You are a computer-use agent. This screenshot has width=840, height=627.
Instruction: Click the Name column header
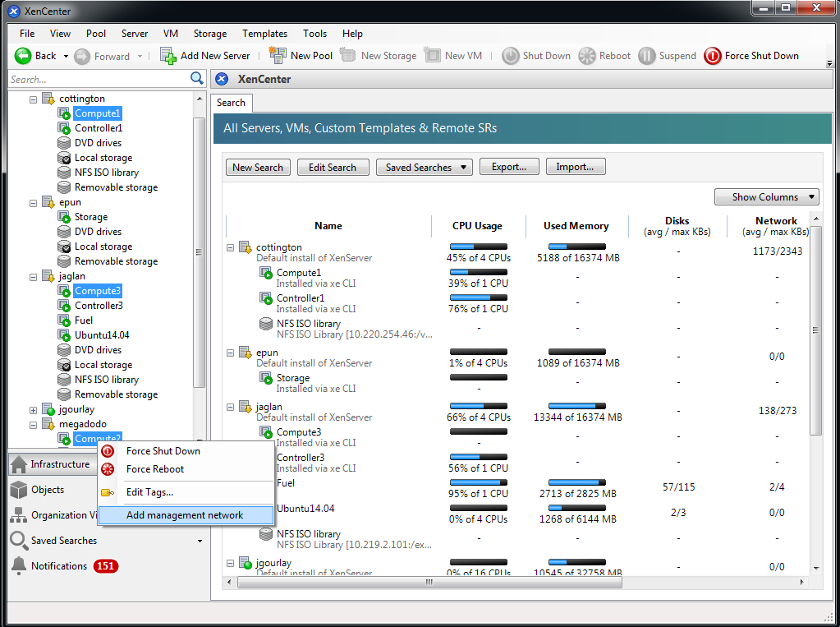pos(328,226)
